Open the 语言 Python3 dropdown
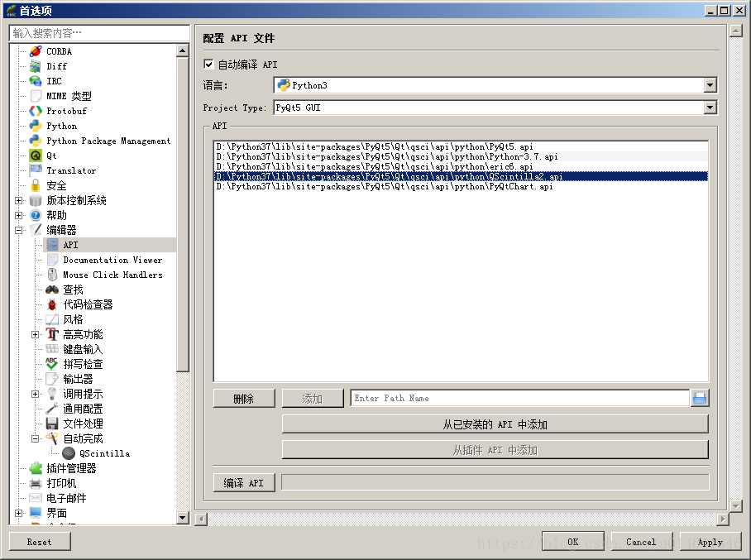The image size is (751, 560). click(710, 85)
